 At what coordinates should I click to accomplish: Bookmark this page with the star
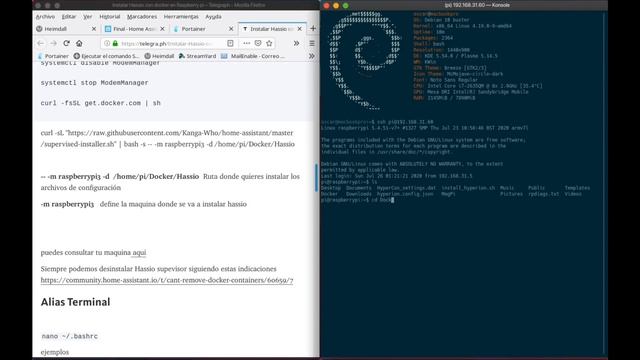coord(269,43)
